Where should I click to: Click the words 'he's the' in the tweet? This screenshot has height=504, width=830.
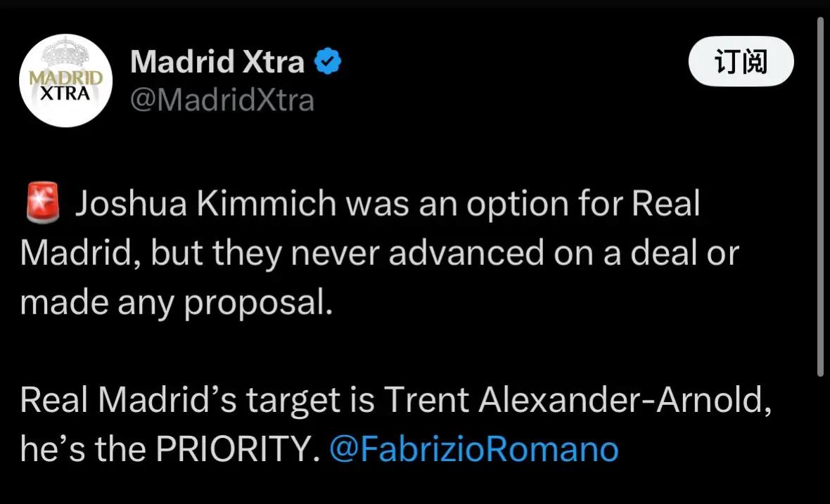tap(83, 450)
